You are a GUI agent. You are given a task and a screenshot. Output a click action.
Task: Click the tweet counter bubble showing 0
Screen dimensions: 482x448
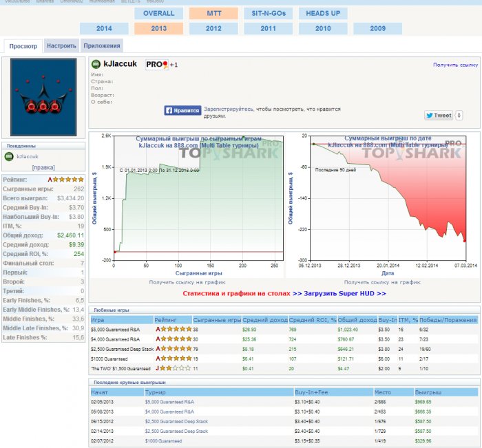pos(459,116)
